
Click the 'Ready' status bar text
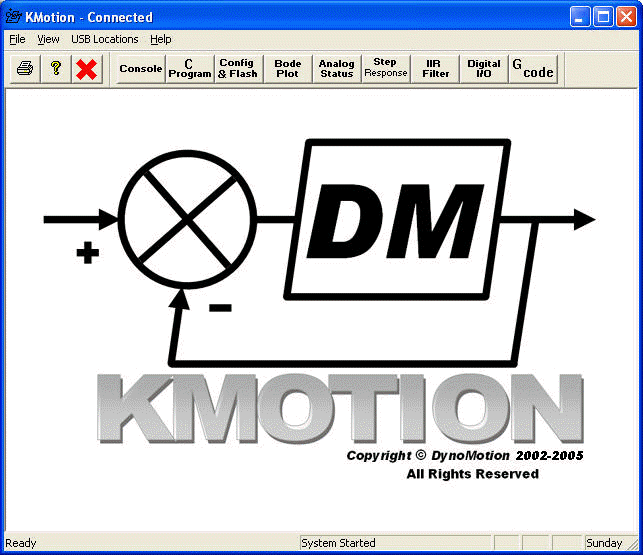21,543
